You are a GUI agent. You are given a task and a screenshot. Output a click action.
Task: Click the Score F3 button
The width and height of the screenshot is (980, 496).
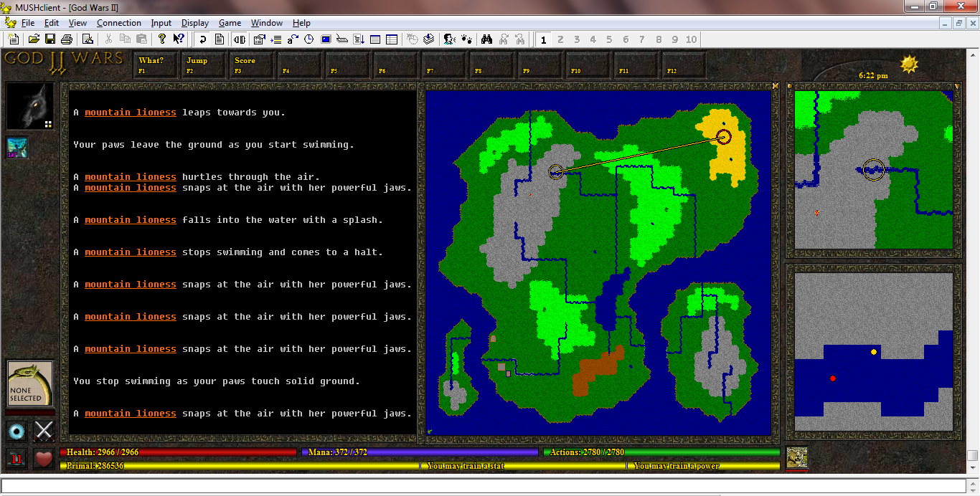[x=251, y=65]
